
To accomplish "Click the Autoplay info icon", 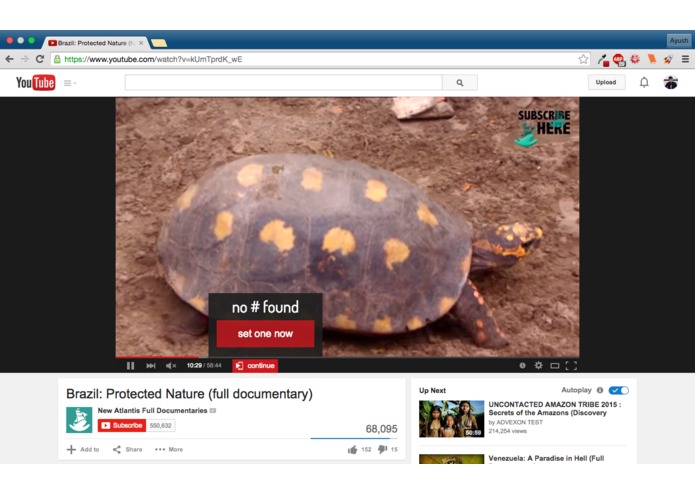I will (x=600, y=390).
